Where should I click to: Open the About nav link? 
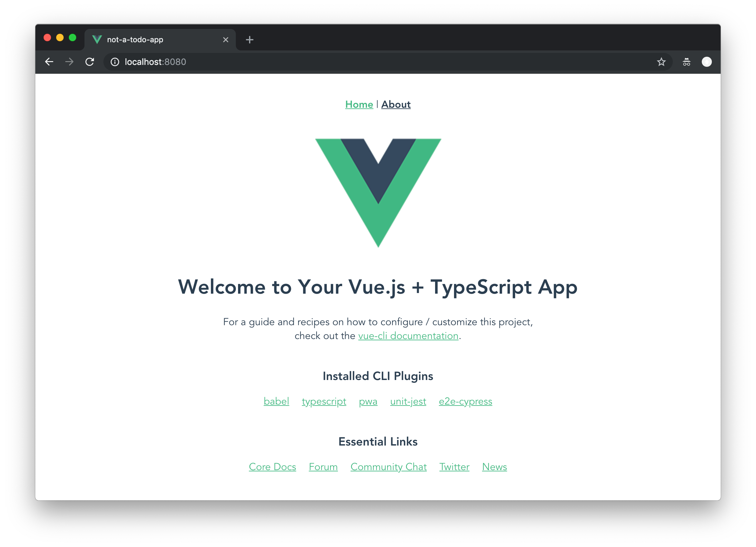(396, 105)
